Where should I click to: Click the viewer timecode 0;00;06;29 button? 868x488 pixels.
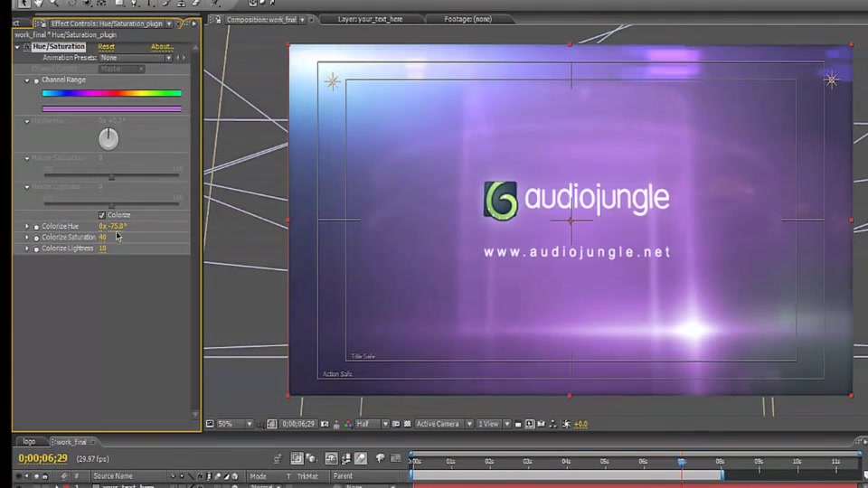[x=298, y=424]
